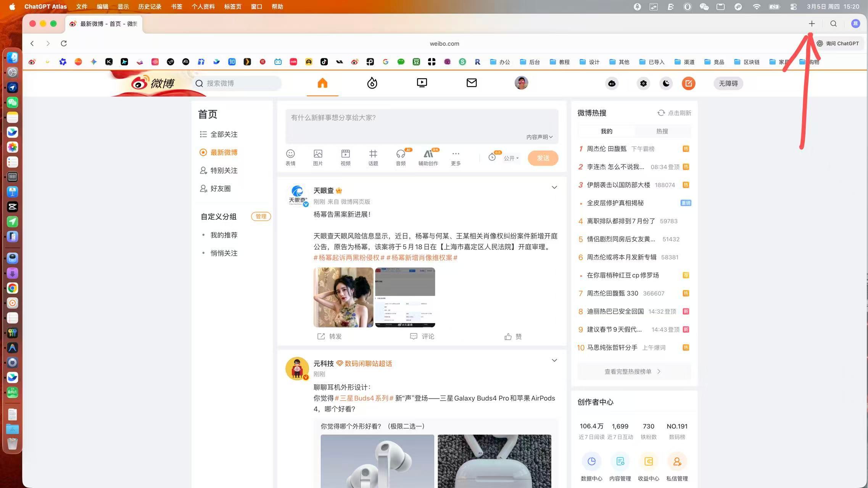Select 特别关注 in the left sidebar
Viewport: 868px width, 488px height.
click(224, 171)
